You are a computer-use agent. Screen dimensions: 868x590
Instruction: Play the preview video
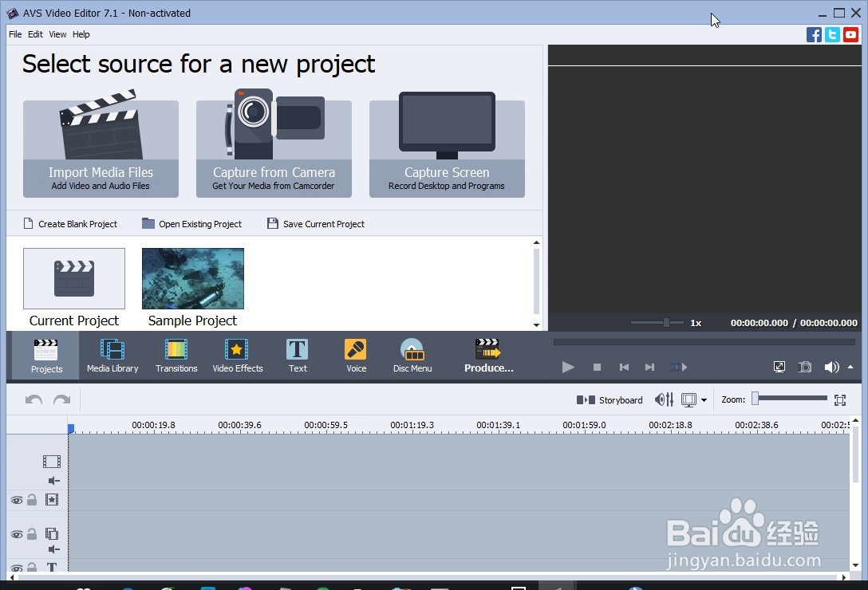coord(567,367)
